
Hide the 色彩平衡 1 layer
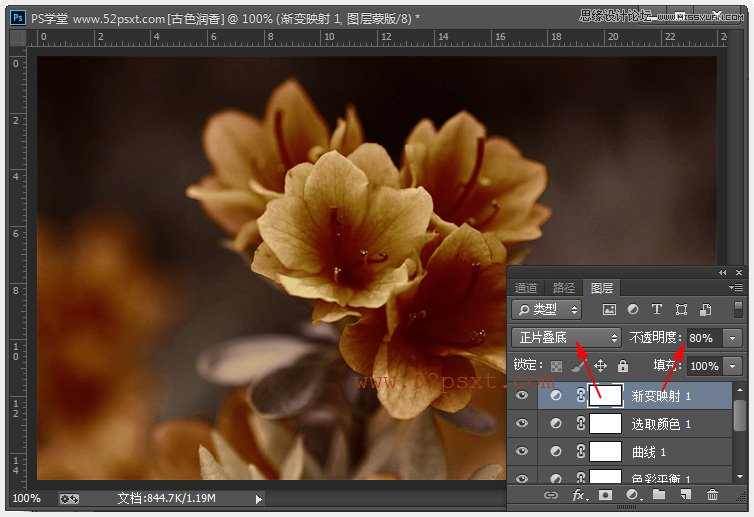pos(522,478)
